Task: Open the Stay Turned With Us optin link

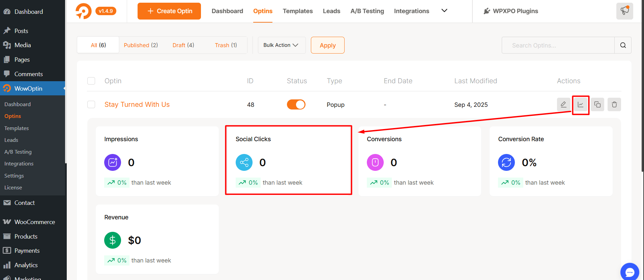Action: coord(137,104)
